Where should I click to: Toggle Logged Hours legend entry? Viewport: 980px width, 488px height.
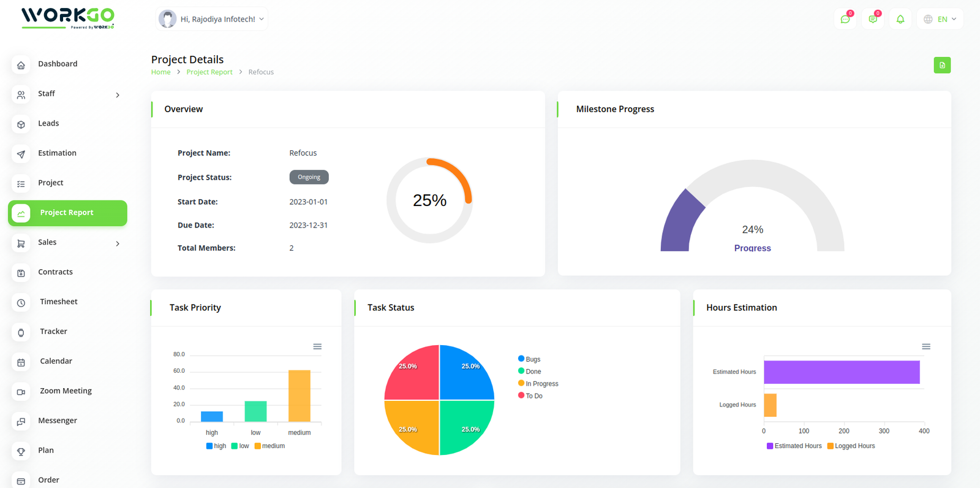pos(851,446)
